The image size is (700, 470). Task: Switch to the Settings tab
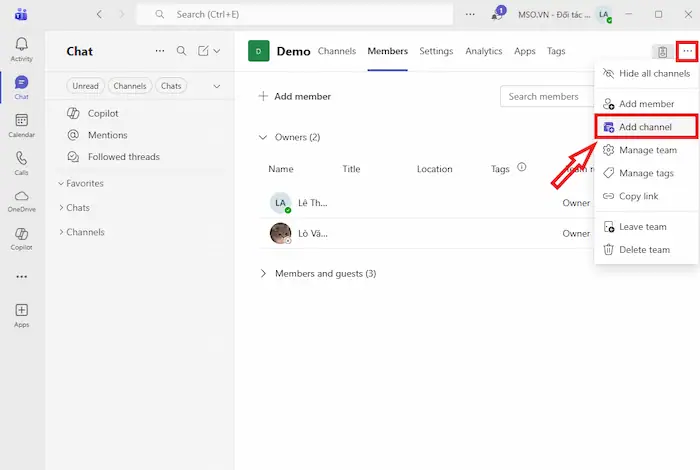click(436, 51)
